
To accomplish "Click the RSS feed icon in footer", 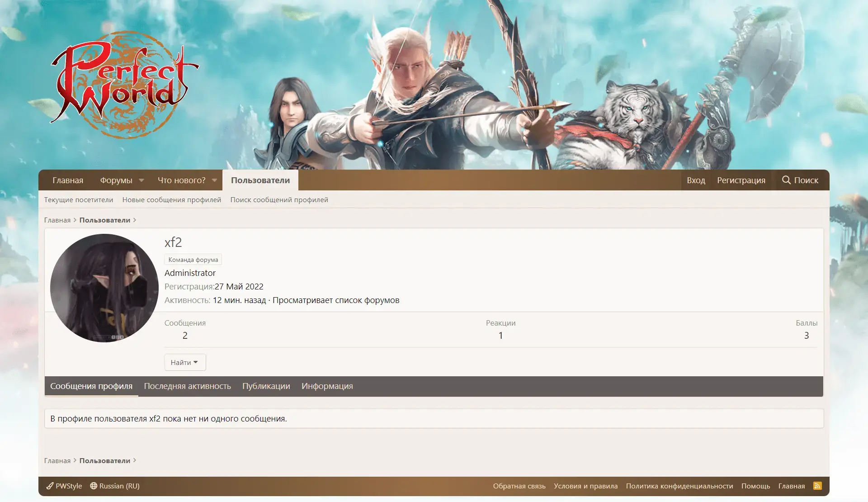I will pyautogui.click(x=817, y=486).
